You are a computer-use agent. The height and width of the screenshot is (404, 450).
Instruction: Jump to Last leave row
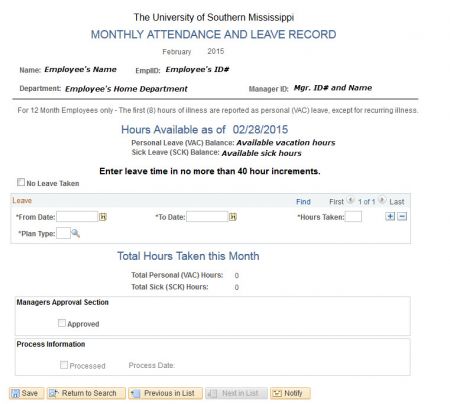pyautogui.click(x=397, y=202)
